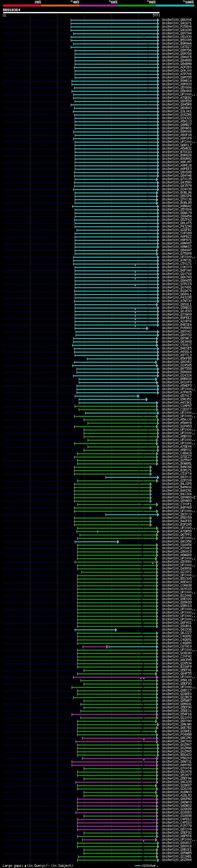Select hit UniRef100_O81930
Viewport: 197px width, 868px height.
(176, 37)
